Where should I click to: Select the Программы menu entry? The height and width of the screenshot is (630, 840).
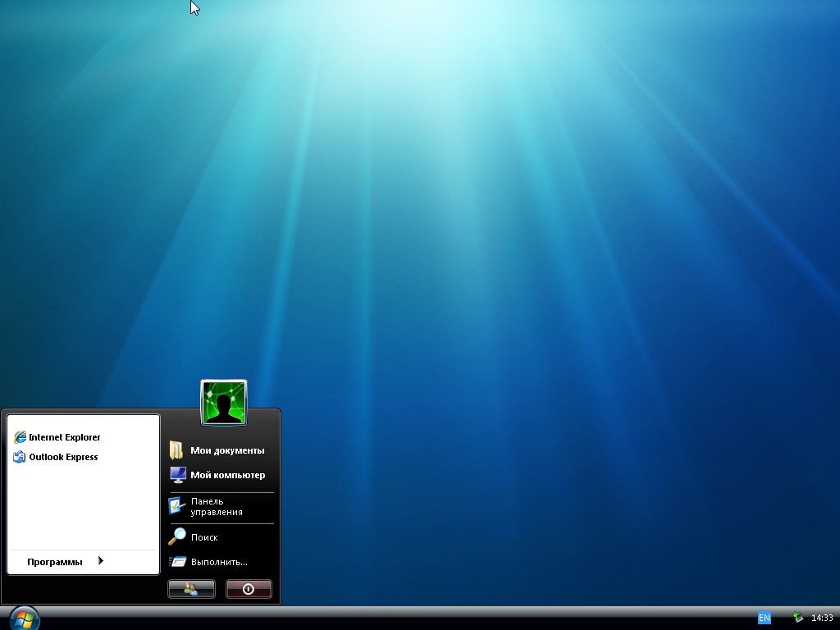[55, 562]
